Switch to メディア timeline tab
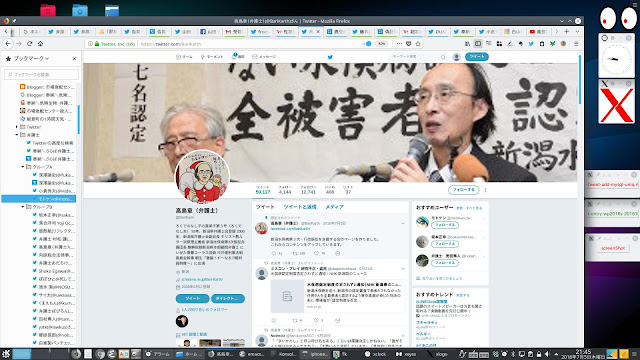The width and height of the screenshot is (640, 360). (334, 207)
